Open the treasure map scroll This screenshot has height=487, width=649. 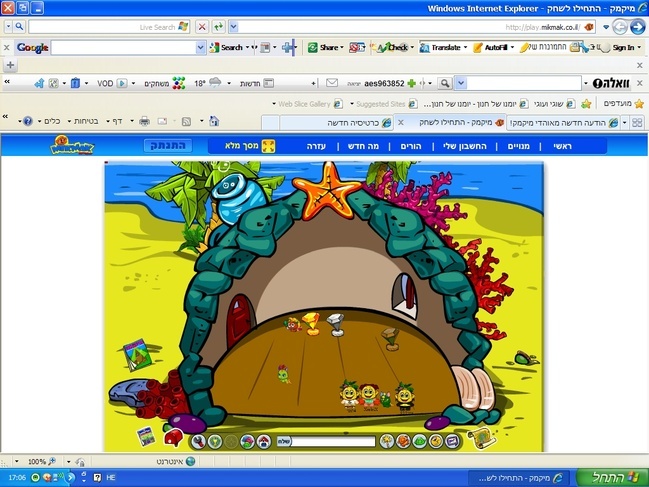coord(481,438)
